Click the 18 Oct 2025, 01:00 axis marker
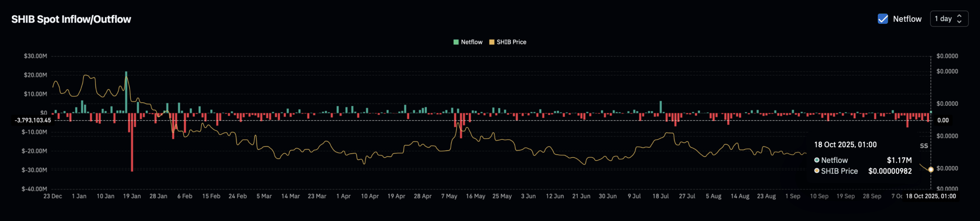The image size is (980, 221). click(931, 196)
